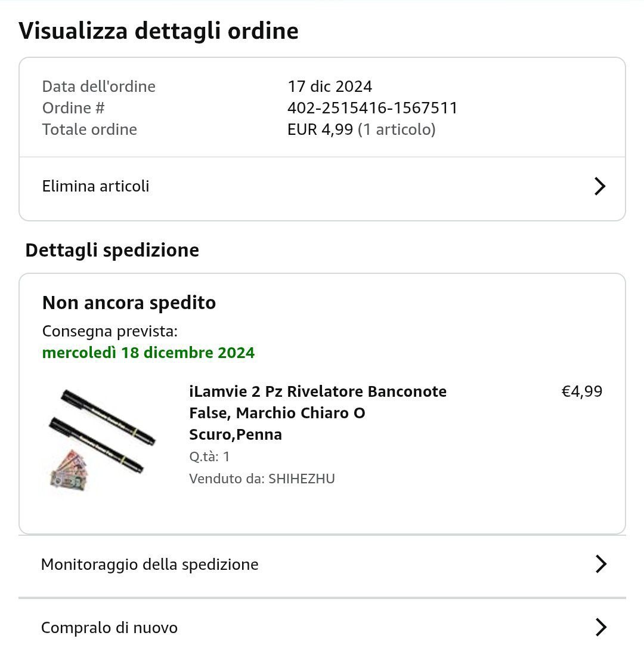Click delivery date mercoledì 18 dicembre 2024
Screen dimensions: 644x648
coord(148,353)
